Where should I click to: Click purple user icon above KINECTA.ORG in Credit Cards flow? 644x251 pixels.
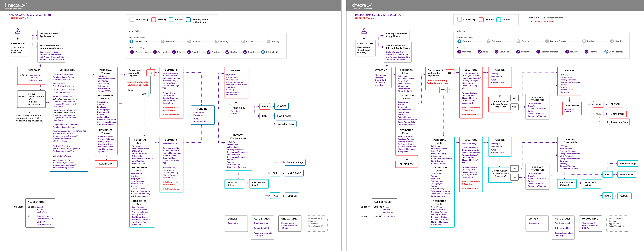pos(364,31)
